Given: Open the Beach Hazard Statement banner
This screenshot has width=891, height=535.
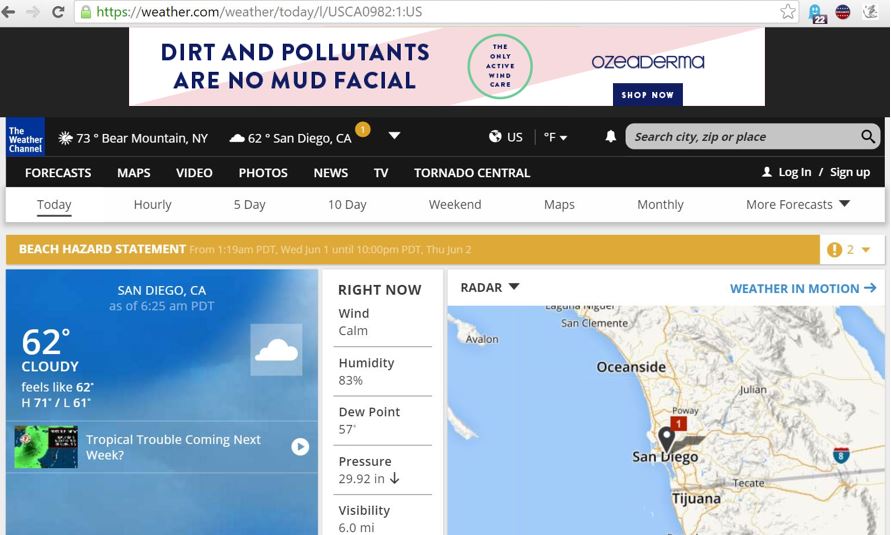Looking at the screenshot, I should [x=413, y=249].
